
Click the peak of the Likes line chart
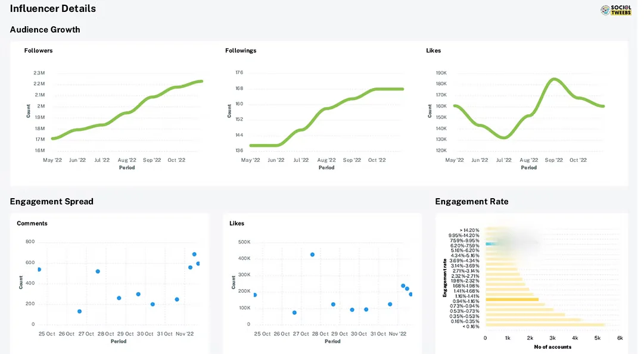(555, 79)
